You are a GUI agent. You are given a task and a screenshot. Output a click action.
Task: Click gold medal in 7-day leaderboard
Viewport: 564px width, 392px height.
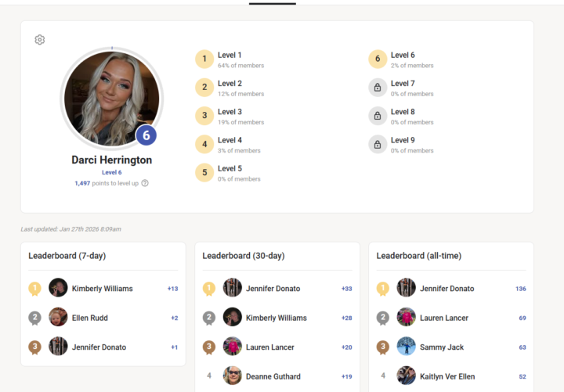35,289
